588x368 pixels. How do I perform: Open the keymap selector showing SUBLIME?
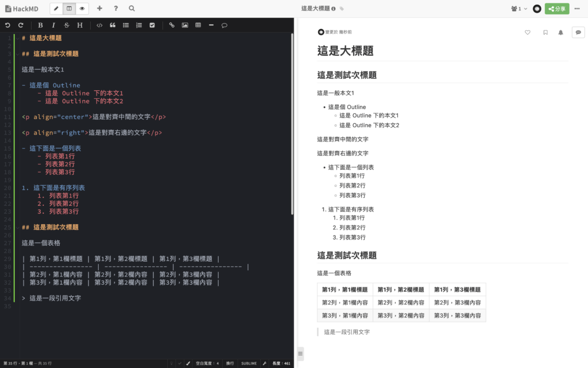click(249, 363)
